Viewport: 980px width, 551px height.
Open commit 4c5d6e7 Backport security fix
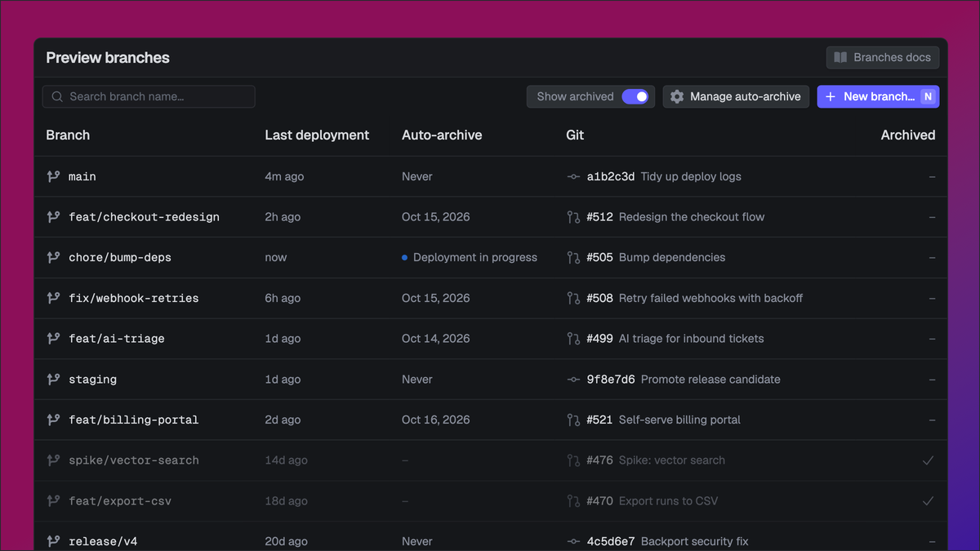coord(657,541)
